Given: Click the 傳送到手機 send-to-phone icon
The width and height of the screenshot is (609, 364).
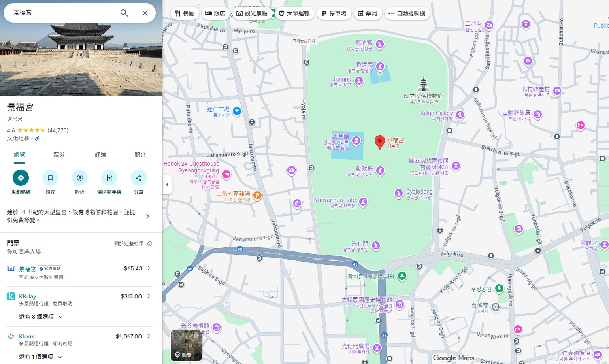Looking at the screenshot, I should (109, 178).
